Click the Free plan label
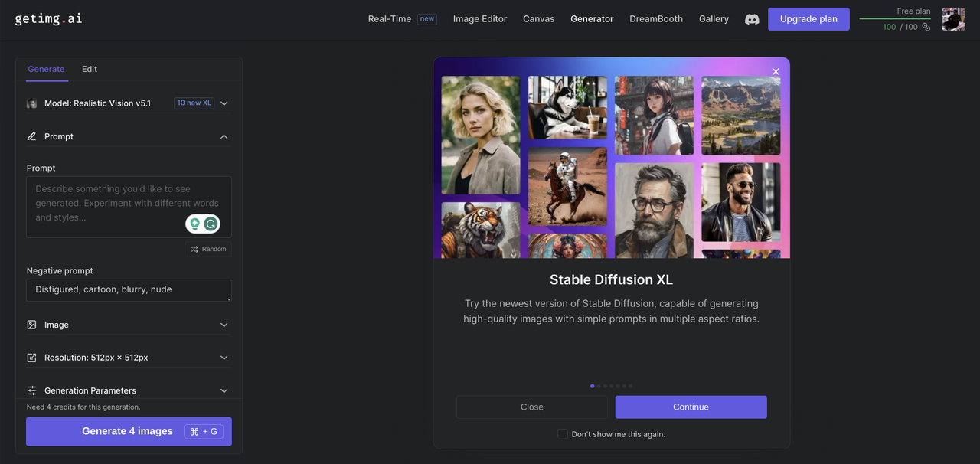 click(913, 11)
